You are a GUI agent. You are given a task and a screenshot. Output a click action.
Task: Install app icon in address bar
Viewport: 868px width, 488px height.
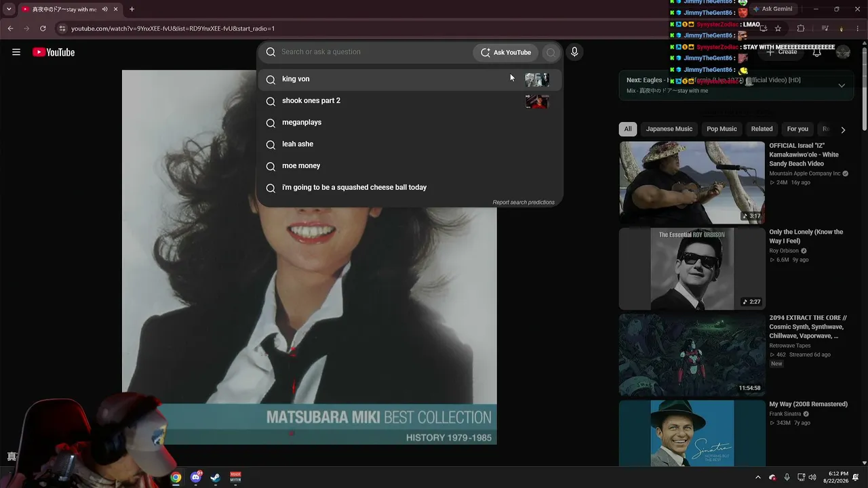click(x=763, y=28)
